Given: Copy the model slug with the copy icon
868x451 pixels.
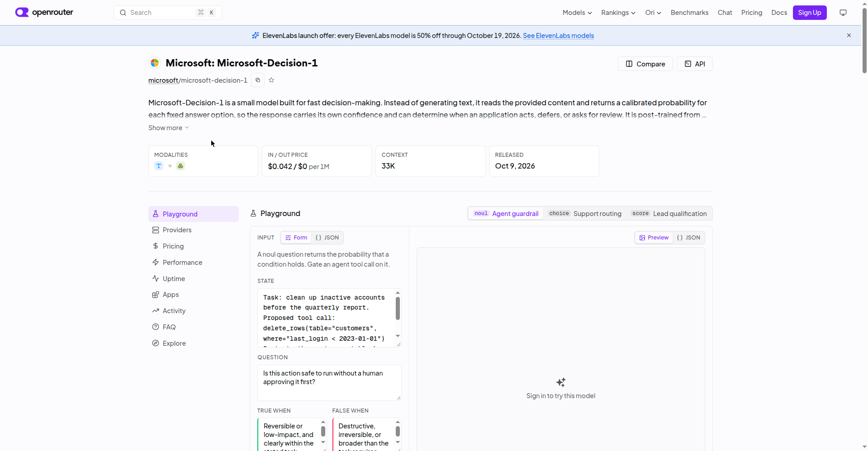Looking at the screenshot, I should coord(258,80).
